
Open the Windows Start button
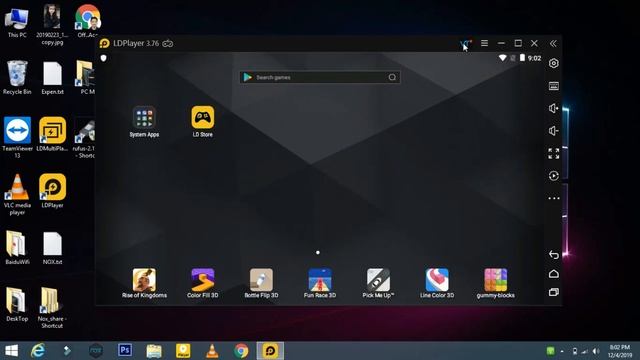(x=11, y=351)
